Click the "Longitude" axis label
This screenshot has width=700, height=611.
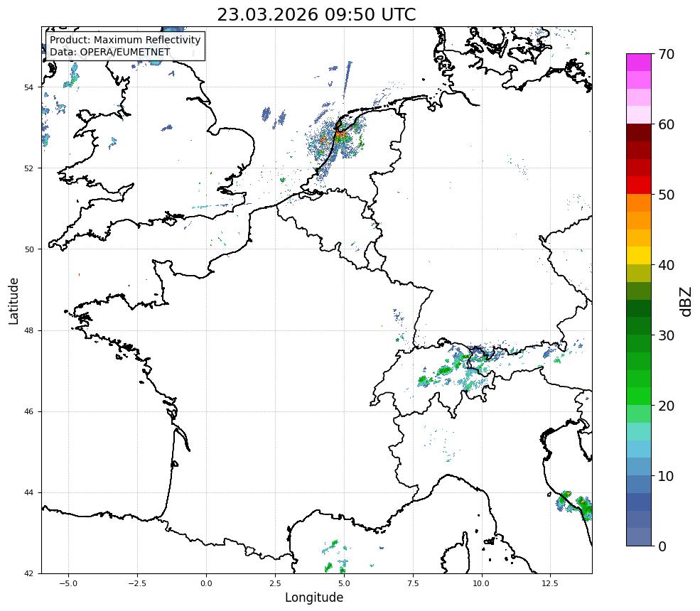pos(314,598)
